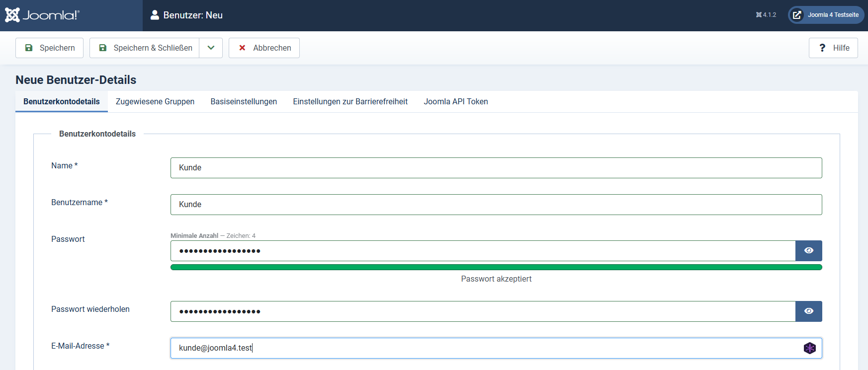
Task: Open the Joomla API Token tab
Action: coord(455,101)
